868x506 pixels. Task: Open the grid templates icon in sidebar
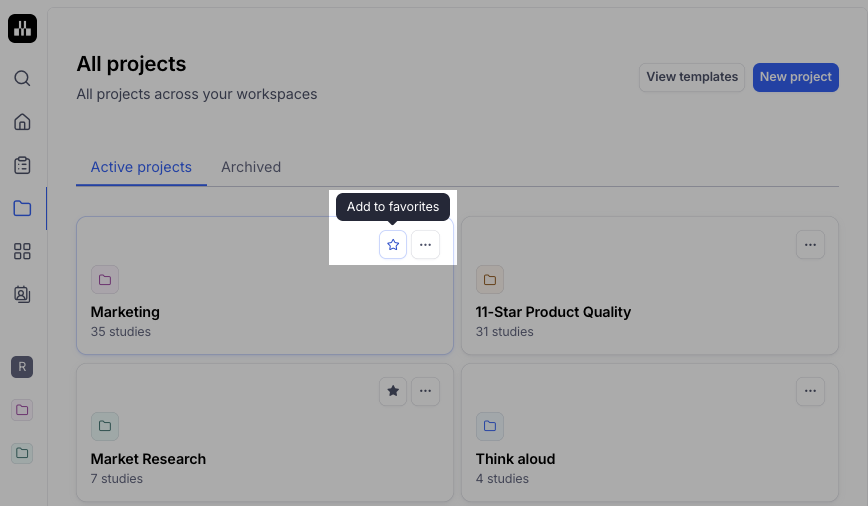22,251
